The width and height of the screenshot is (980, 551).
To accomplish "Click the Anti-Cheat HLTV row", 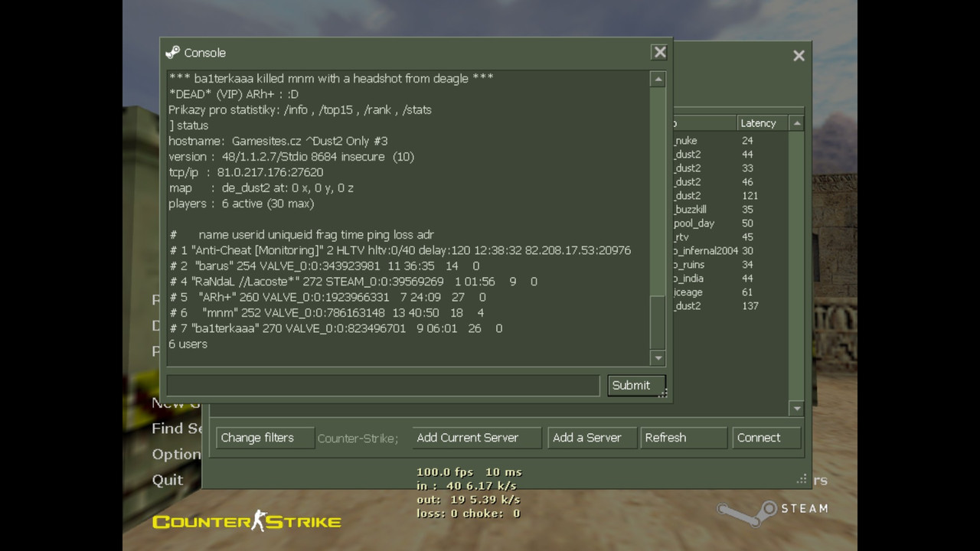I will pos(400,250).
